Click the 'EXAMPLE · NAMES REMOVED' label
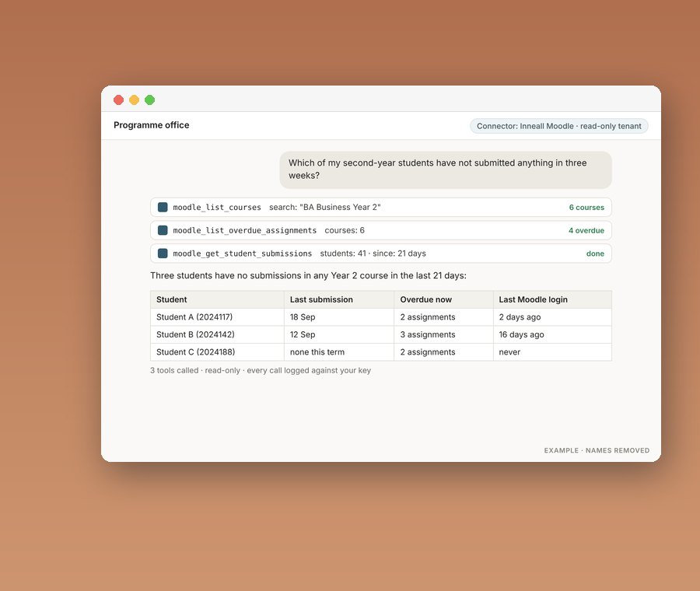The height and width of the screenshot is (591, 700). (x=597, y=450)
